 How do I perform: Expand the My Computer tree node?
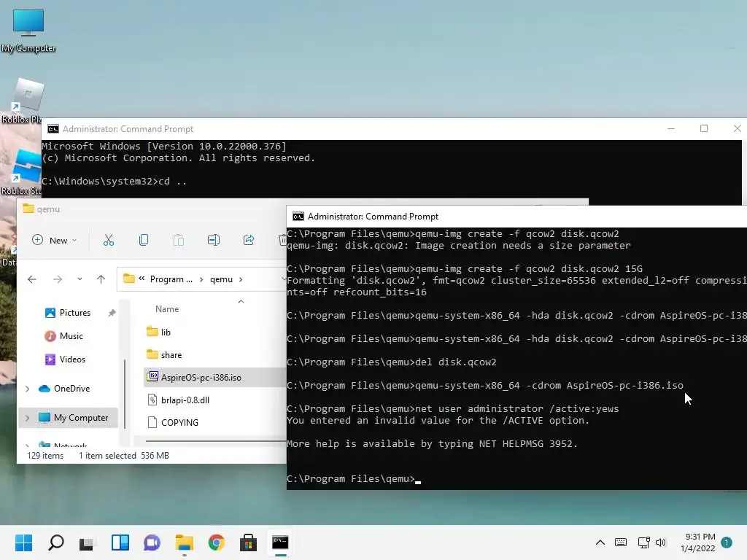[28, 418]
